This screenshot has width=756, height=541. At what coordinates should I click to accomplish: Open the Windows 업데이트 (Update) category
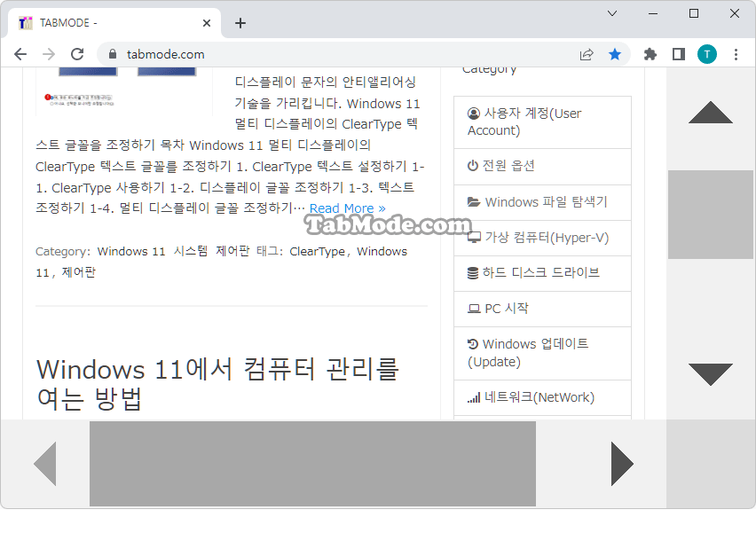click(542, 354)
